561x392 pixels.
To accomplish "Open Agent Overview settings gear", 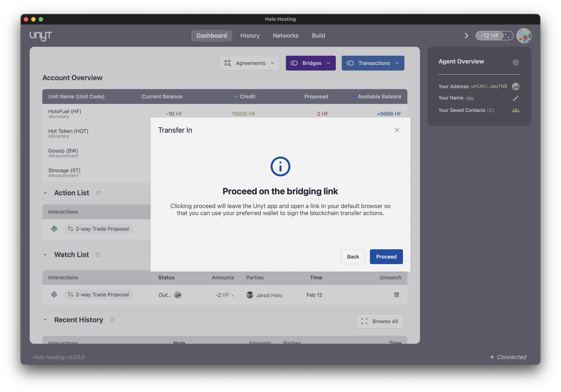I will click(x=515, y=62).
